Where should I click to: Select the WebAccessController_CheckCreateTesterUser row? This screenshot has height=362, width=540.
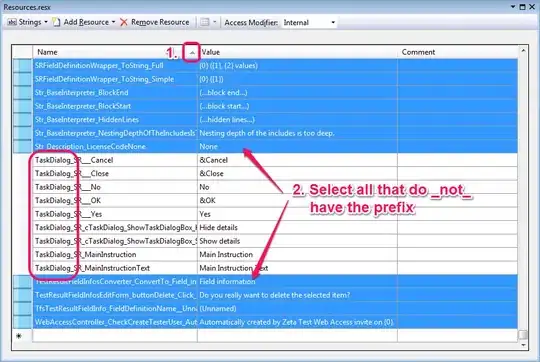click(265, 322)
